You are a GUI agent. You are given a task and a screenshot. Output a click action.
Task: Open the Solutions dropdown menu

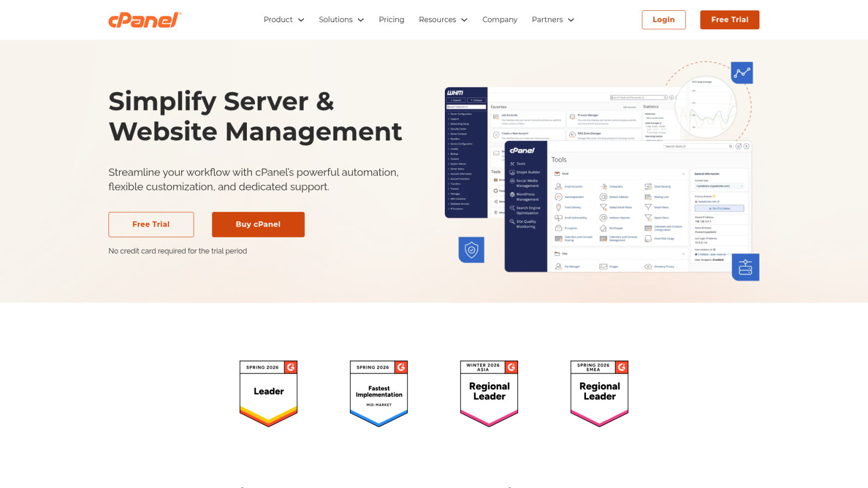pyautogui.click(x=341, y=20)
